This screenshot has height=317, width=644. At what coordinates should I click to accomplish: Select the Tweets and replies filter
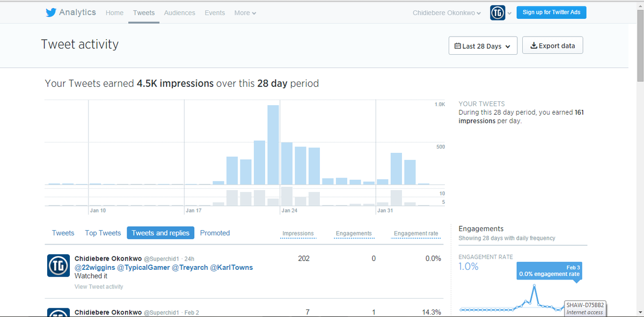click(160, 233)
